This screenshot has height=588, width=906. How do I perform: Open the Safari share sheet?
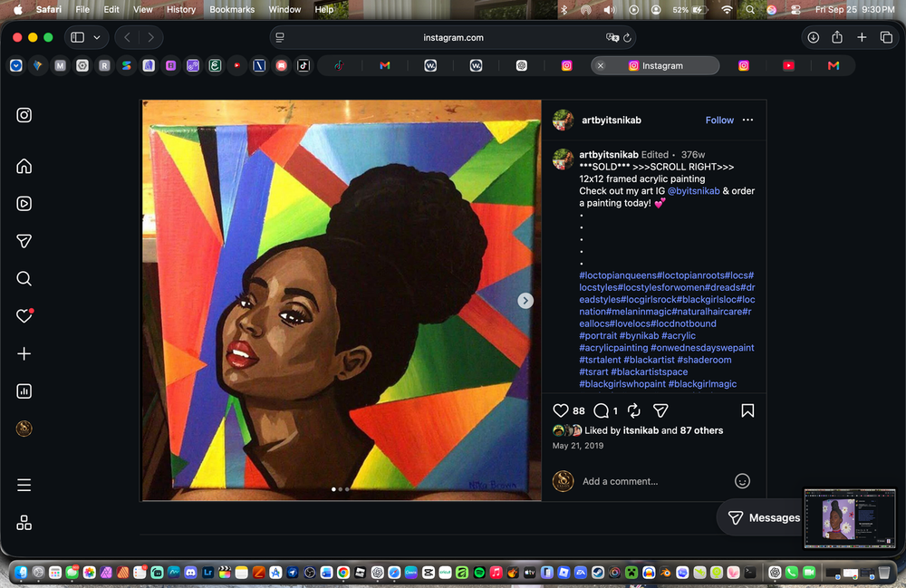pyautogui.click(x=837, y=37)
